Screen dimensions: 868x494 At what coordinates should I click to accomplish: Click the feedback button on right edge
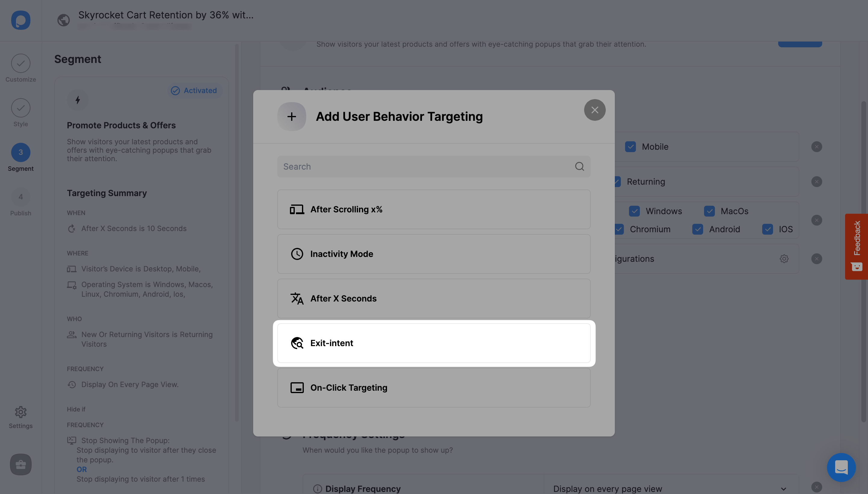(x=855, y=246)
